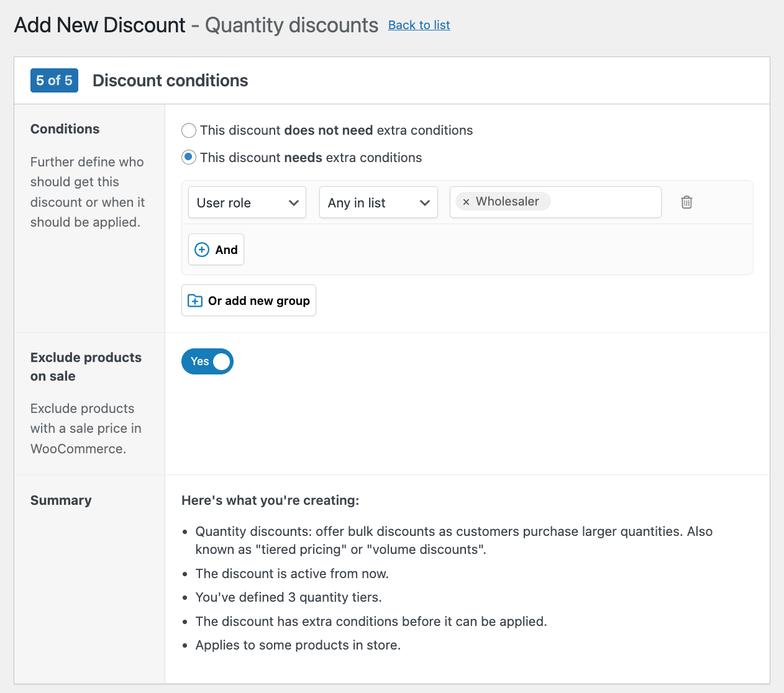
Task: Remove the Wholesaler tag with its x
Action: pyautogui.click(x=466, y=202)
